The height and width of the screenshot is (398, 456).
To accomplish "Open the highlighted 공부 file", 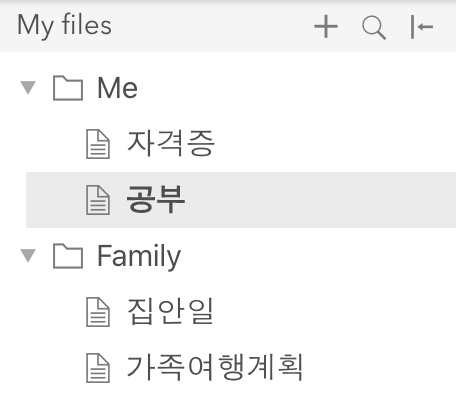I will tap(156, 199).
